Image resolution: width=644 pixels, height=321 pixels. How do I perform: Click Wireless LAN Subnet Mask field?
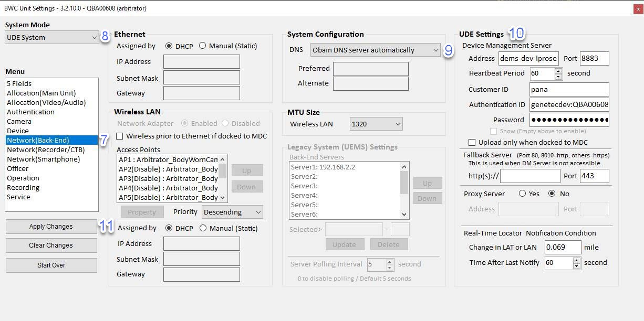202,259
